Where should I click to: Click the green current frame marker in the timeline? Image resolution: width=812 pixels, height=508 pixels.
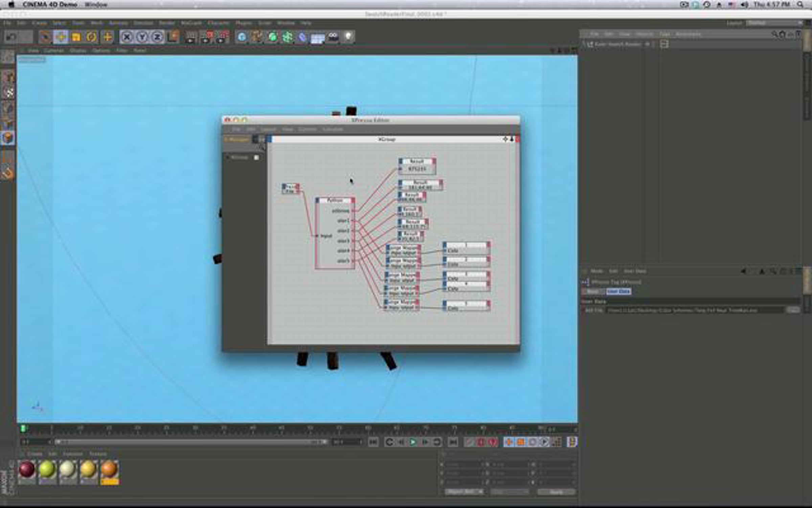click(x=23, y=429)
